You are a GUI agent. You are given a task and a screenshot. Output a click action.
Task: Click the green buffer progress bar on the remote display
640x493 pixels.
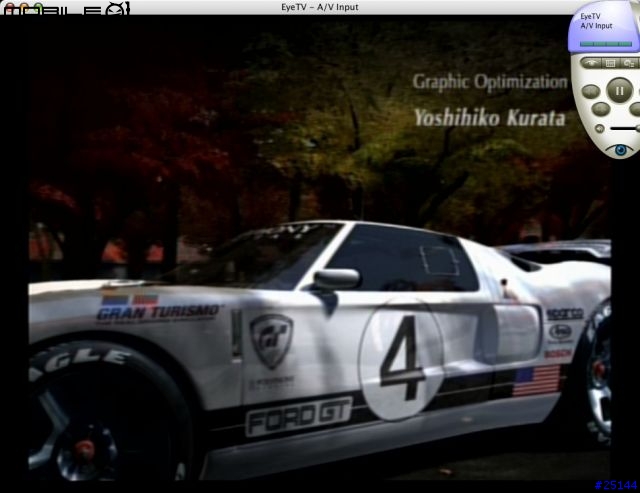606,44
